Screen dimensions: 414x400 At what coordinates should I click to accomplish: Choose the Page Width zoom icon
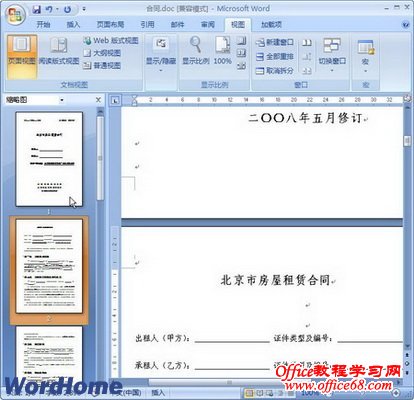(x=242, y=66)
